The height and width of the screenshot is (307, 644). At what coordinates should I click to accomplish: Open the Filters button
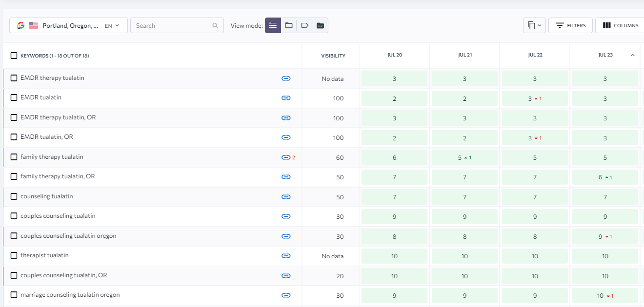[570, 25]
